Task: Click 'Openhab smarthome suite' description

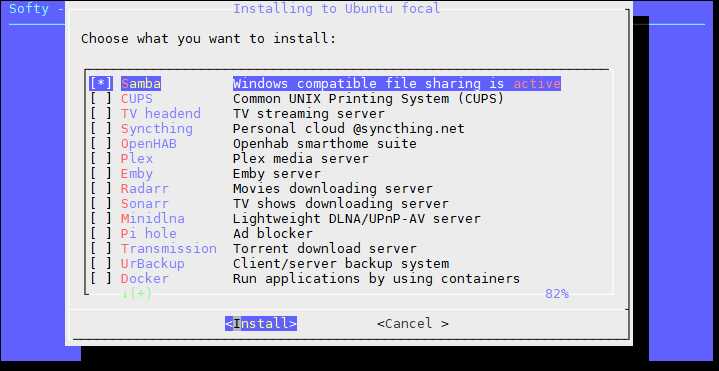Action: point(325,144)
